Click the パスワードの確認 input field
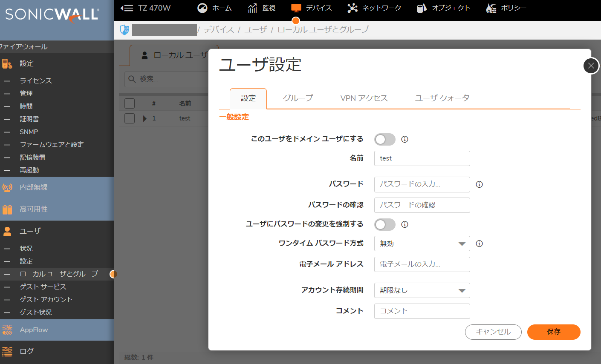Screen dimensions: 601x364 (422, 205)
